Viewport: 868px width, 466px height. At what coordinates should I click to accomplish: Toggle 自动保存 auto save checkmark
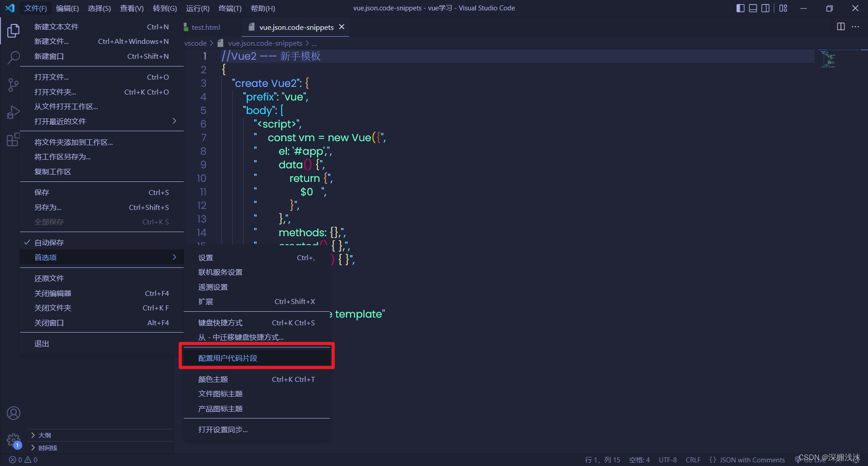27,243
